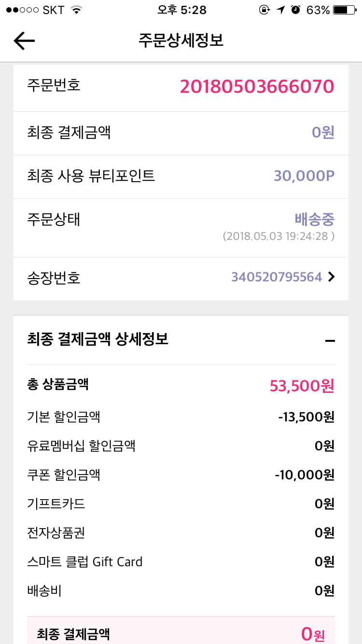Tap tracking number 340520795564
Image resolution: width=362 pixels, height=644 pixels.
276,277
